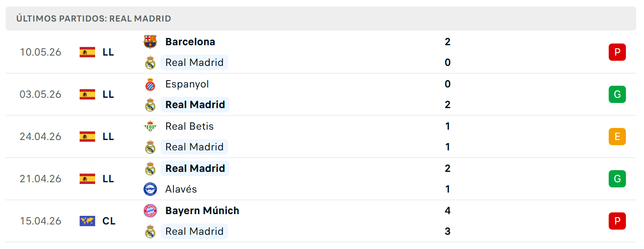Click the green G badge for Espanyol match
The height and width of the screenshot is (249, 644).
point(617,94)
